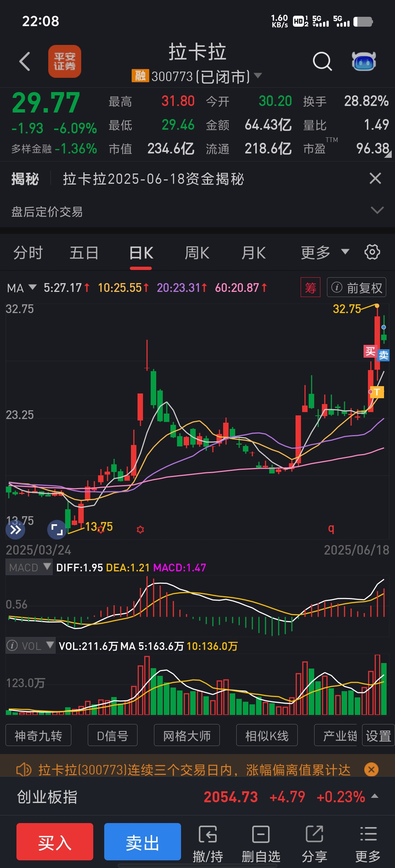The width and height of the screenshot is (395, 868).
Task: Tap VOL info circle icon
Action: 12,646
